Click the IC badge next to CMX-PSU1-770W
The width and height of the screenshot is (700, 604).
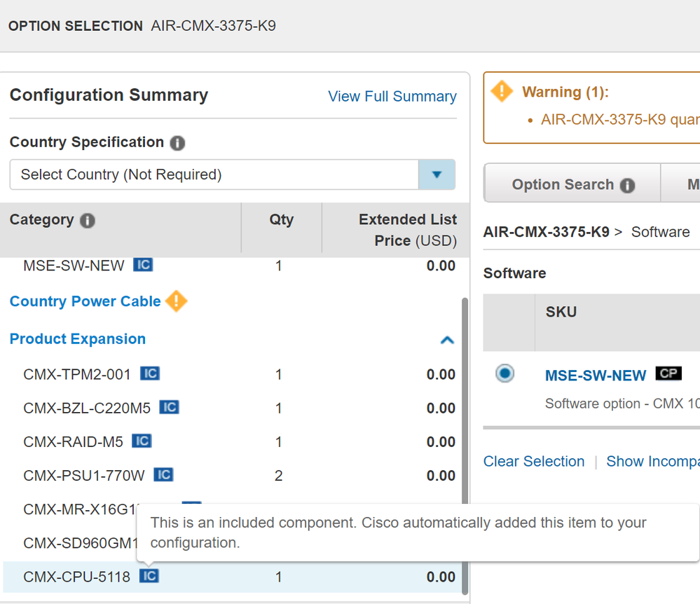pos(163,474)
